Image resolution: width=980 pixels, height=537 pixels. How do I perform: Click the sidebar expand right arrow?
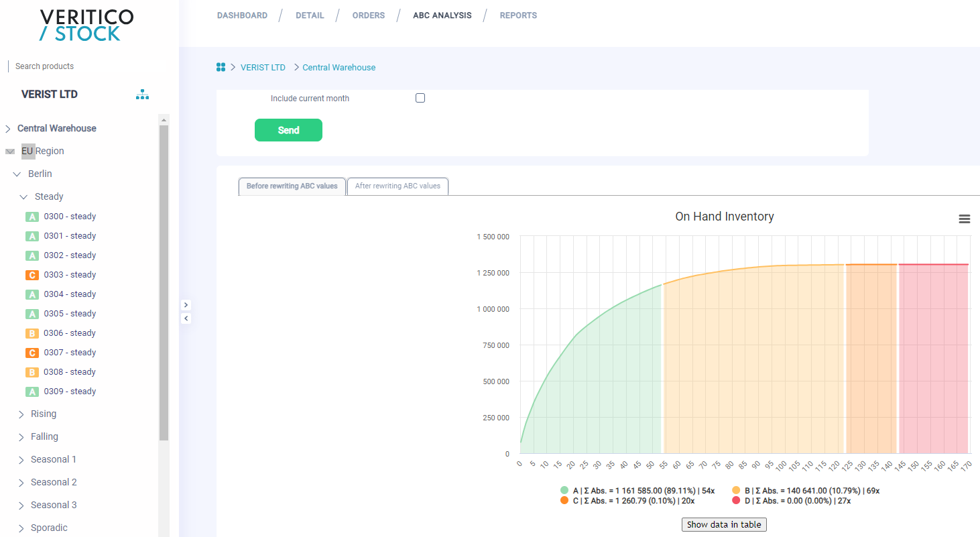click(x=186, y=304)
